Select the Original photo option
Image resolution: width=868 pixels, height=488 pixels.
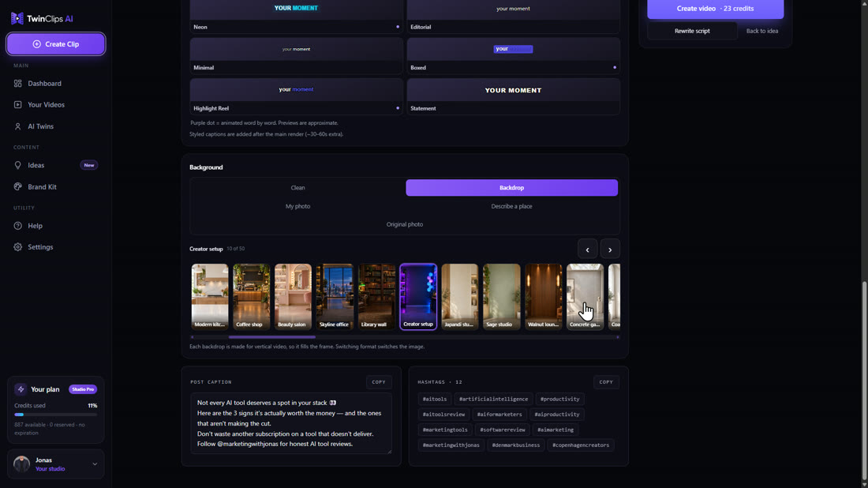pos(405,224)
